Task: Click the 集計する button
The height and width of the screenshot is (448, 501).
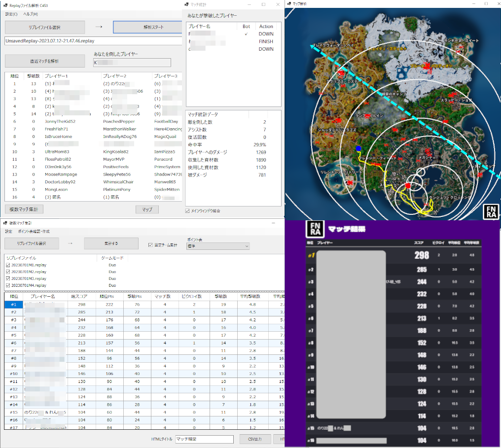Action: point(111,243)
